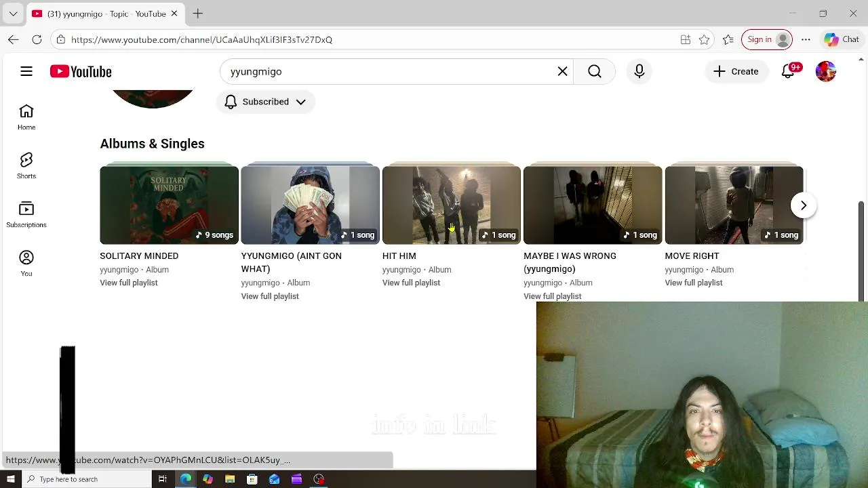
Task: Open Edge Settings and more menu
Action: pyautogui.click(x=806, y=39)
